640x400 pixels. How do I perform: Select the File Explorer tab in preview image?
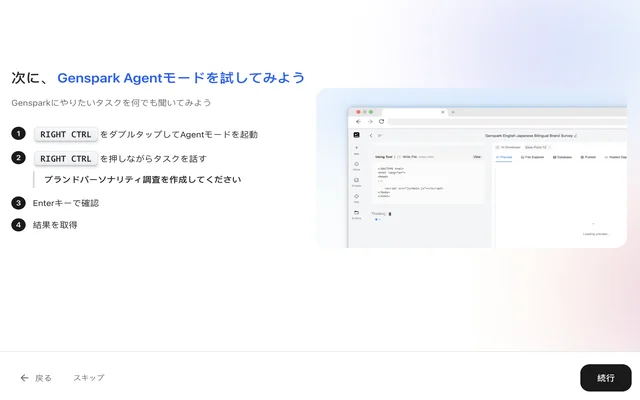click(x=533, y=157)
